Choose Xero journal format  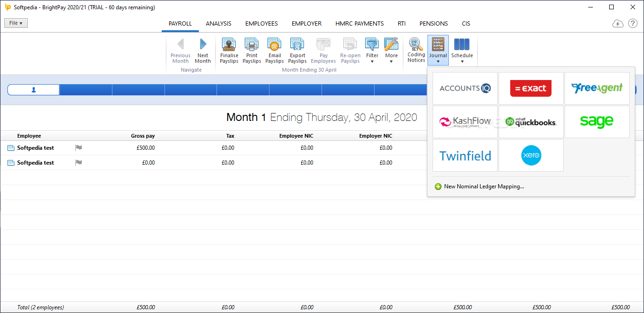pos(531,155)
